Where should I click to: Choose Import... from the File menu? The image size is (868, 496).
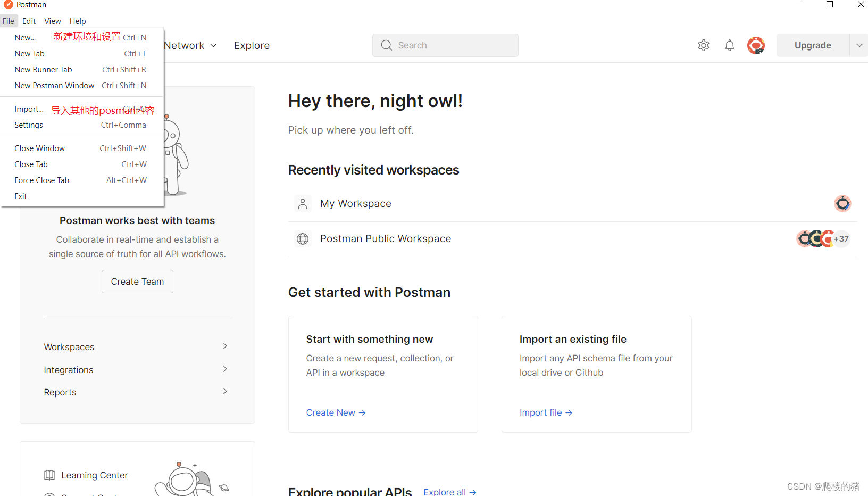[81, 109]
